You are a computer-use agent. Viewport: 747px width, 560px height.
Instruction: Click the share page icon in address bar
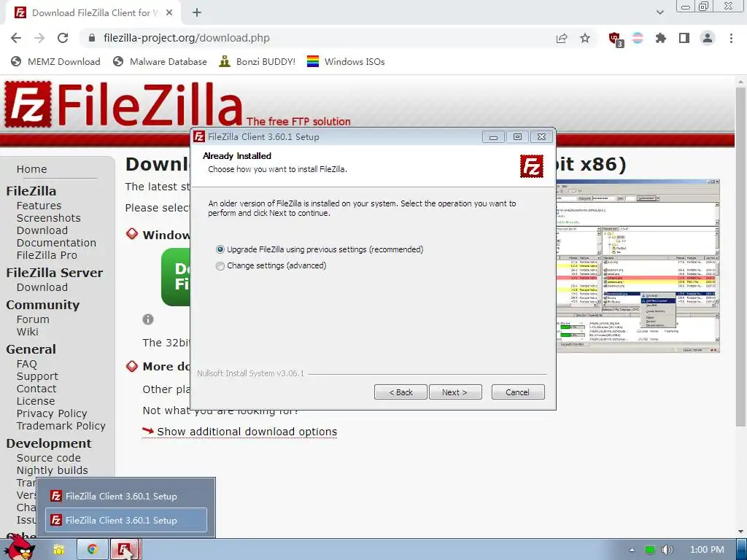click(562, 38)
